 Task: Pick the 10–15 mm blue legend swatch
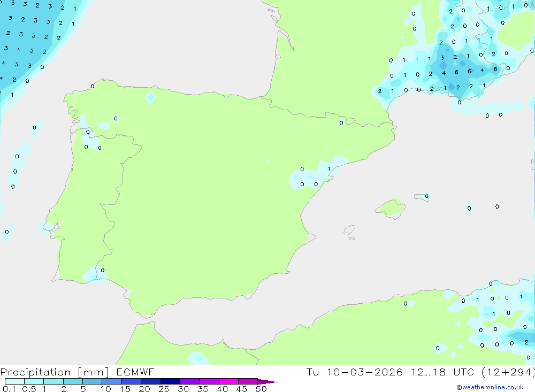(x=112, y=381)
